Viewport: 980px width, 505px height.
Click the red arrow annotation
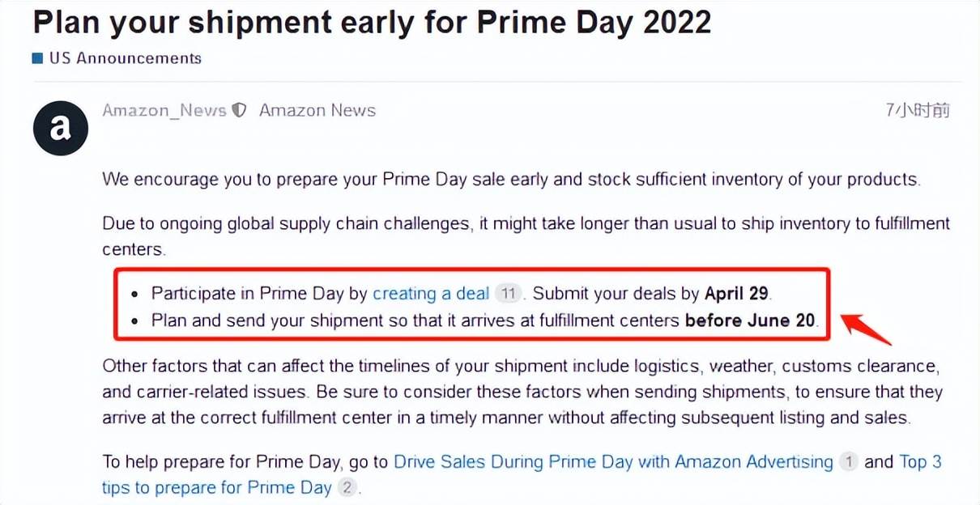coord(866,329)
